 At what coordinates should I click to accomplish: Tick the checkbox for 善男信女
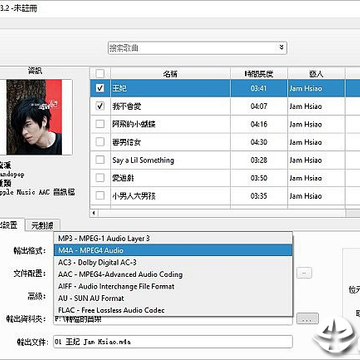click(x=100, y=142)
